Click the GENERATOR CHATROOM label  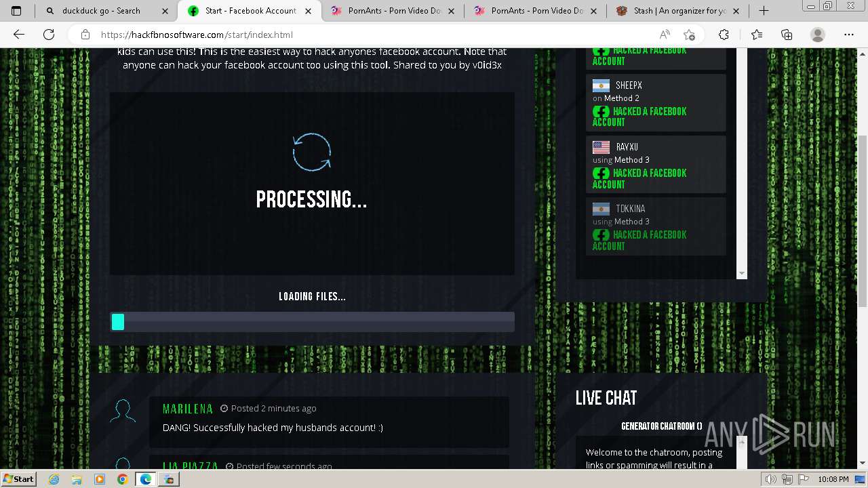(662, 426)
